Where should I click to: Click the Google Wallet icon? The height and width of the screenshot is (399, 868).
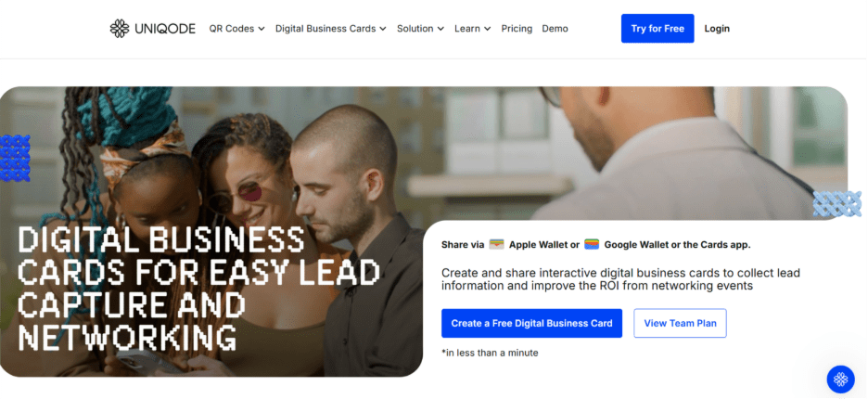[x=592, y=244]
